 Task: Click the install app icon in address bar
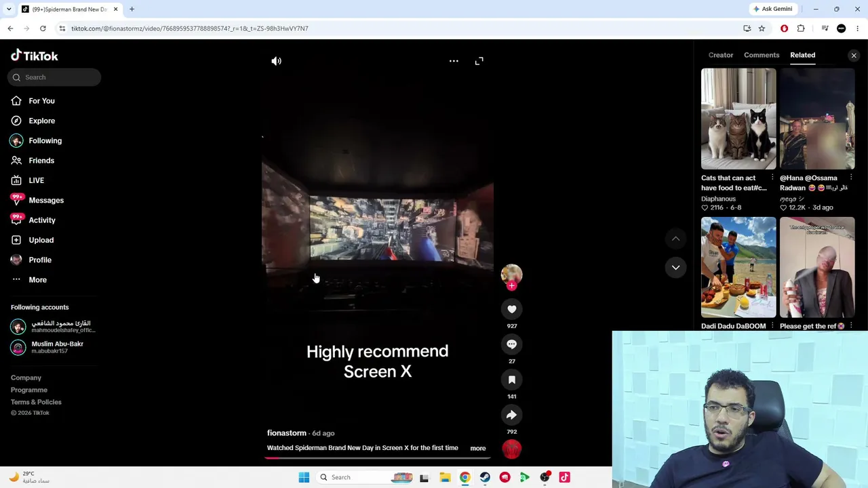point(747,28)
